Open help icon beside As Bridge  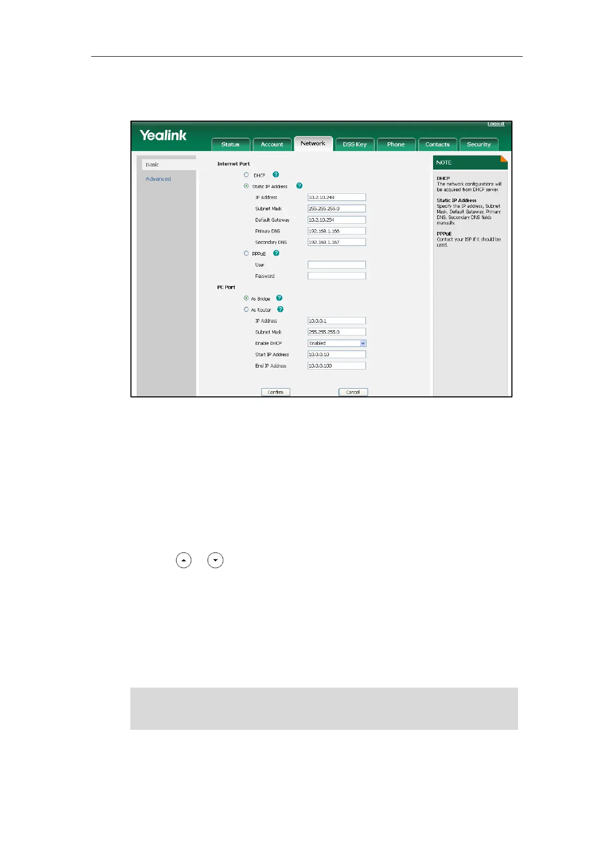point(279,298)
